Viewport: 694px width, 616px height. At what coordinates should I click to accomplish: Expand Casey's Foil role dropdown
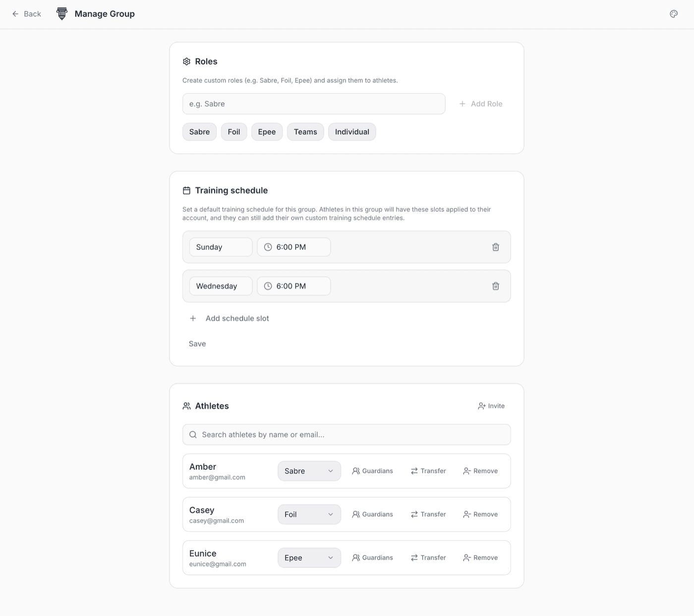(309, 514)
